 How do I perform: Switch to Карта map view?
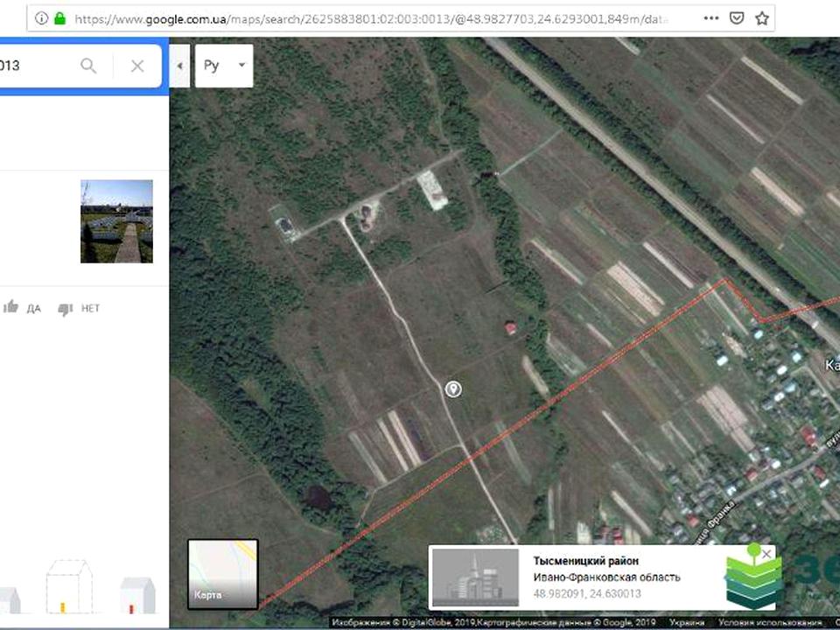[223, 573]
